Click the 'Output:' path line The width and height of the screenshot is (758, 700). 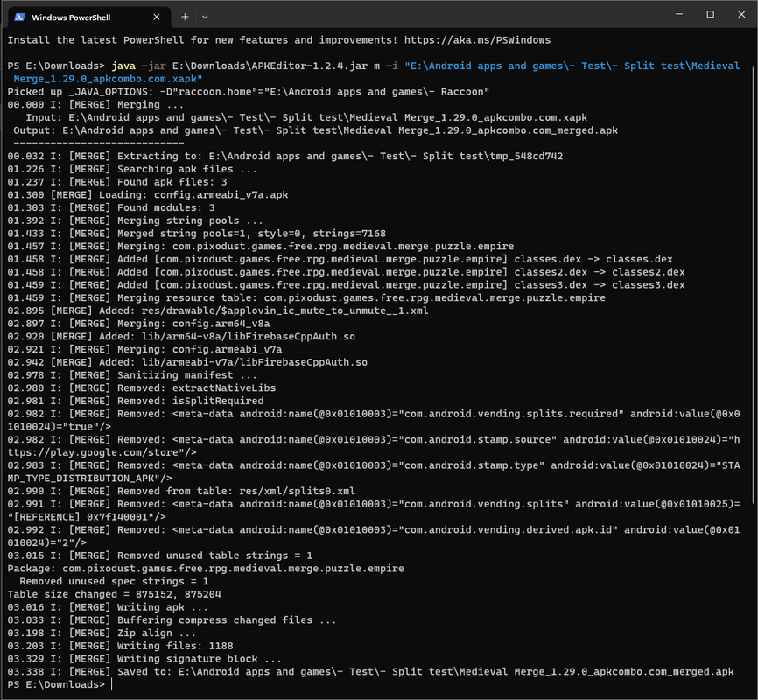tap(316, 130)
